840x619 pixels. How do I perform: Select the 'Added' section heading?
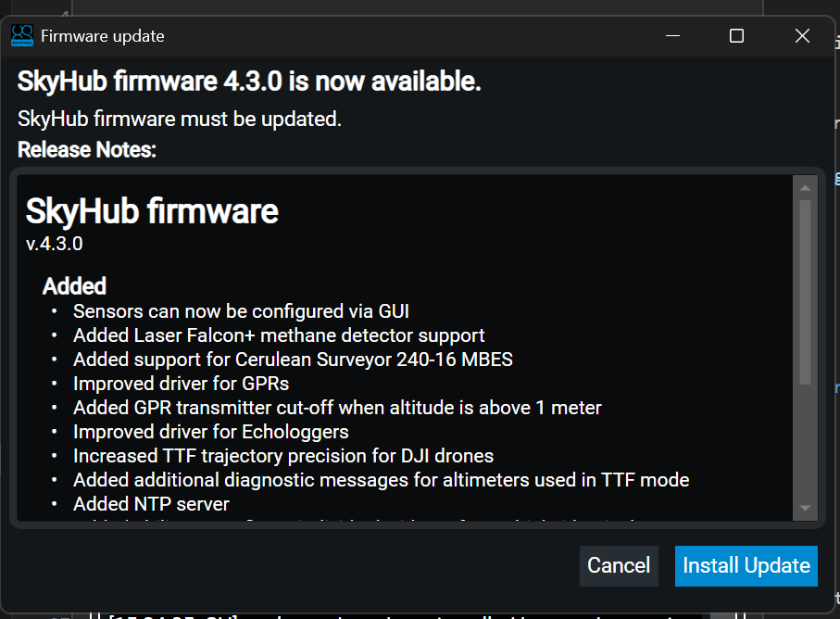[x=74, y=285]
